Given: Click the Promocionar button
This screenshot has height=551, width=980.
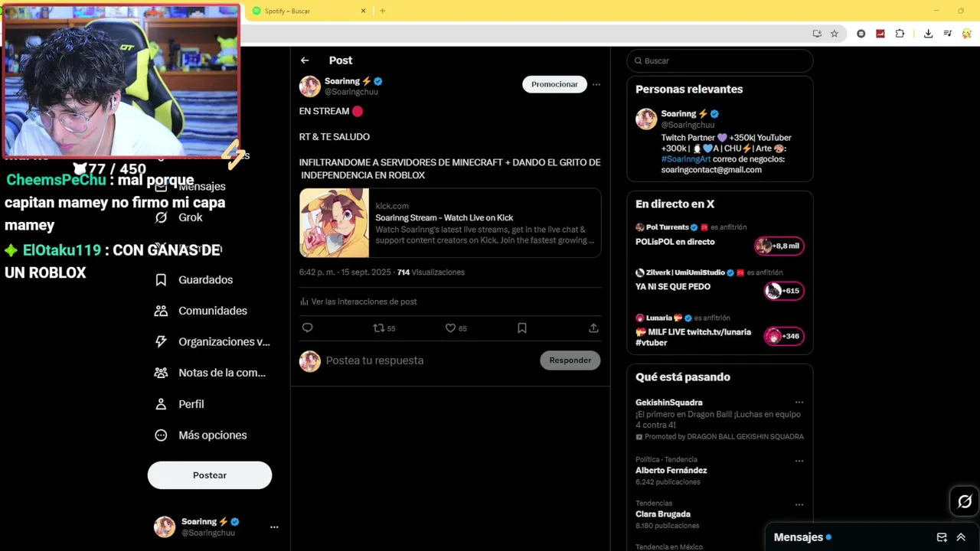Looking at the screenshot, I should pyautogui.click(x=555, y=84).
